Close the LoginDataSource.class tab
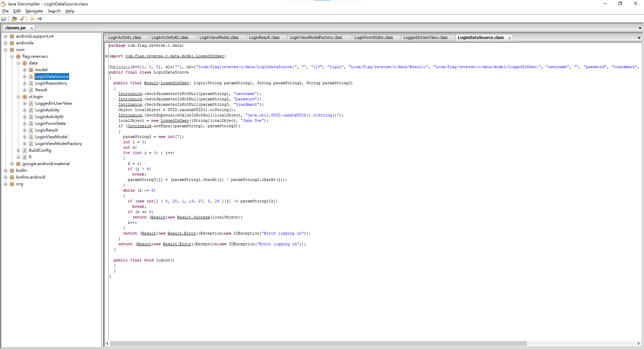The image size is (644, 349). (509, 38)
